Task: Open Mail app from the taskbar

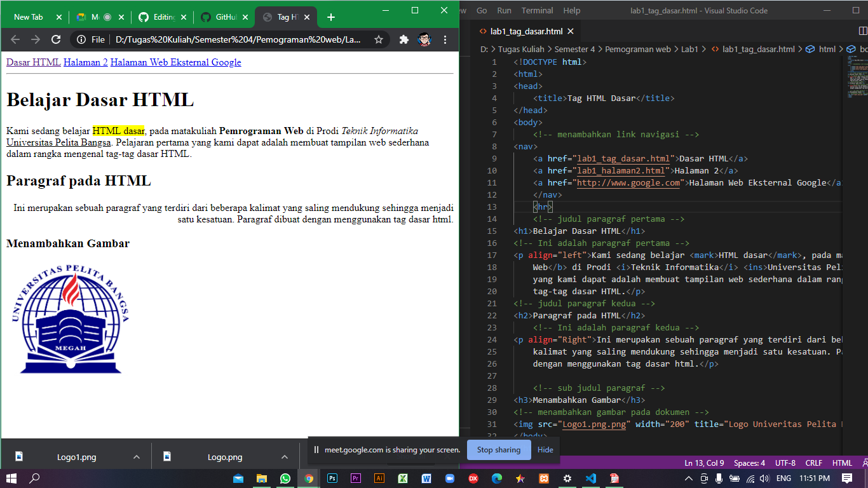Action: [x=238, y=478]
